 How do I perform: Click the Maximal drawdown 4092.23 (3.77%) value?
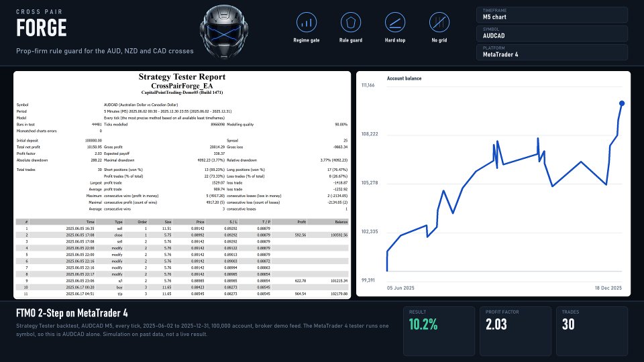tap(211, 160)
